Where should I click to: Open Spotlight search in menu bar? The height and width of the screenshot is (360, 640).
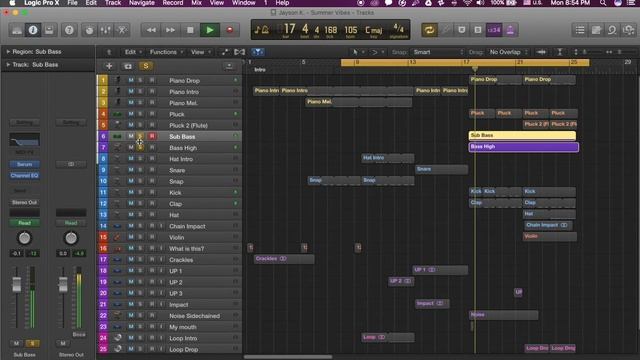pos(603,3)
